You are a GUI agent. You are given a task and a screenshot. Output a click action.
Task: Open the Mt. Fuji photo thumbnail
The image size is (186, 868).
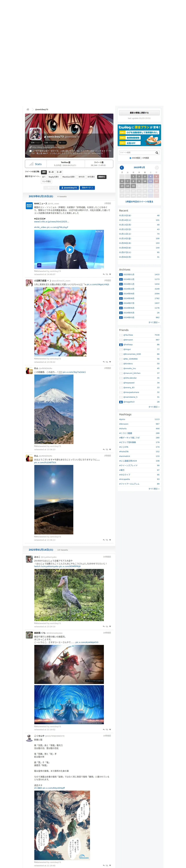pyautogui.click(x=54, y=409)
